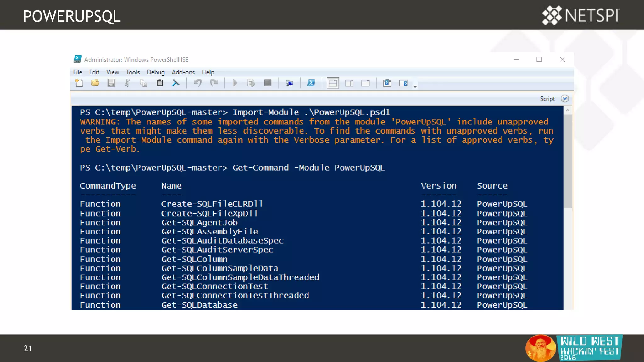This screenshot has width=644, height=362.
Task: Open the Debug menu
Action: point(156,72)
